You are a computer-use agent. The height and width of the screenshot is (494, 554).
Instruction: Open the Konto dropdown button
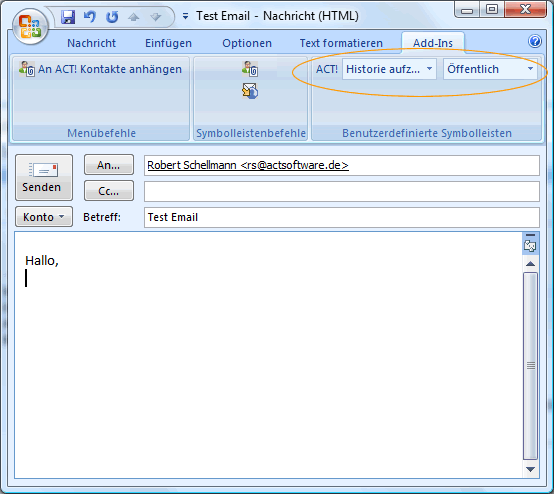pos(44,217)
